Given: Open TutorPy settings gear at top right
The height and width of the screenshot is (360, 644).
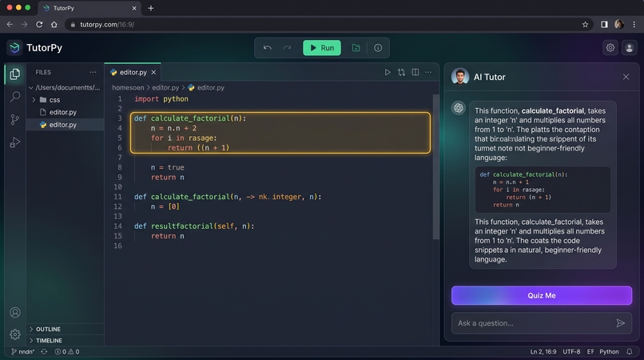Looking at the screenshot, I should click(610, 48).
